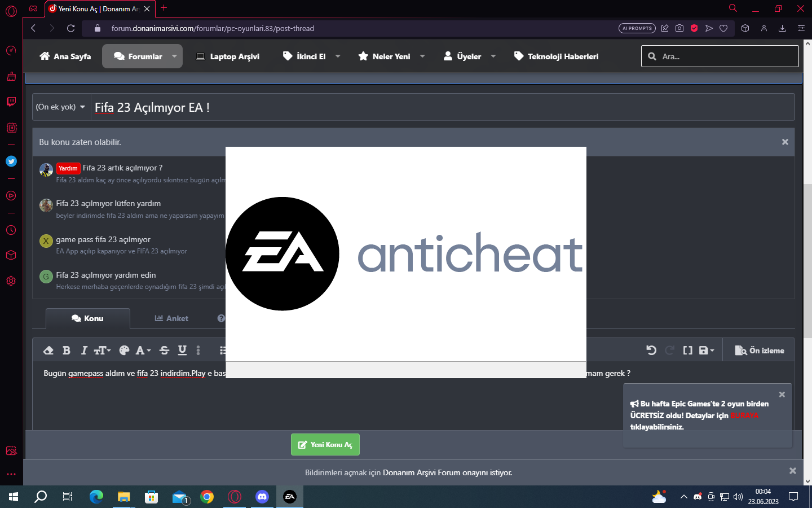Open File Explorer from the taskbar
812x508 pixels.
pyautogui.click(x=124, y=497)
